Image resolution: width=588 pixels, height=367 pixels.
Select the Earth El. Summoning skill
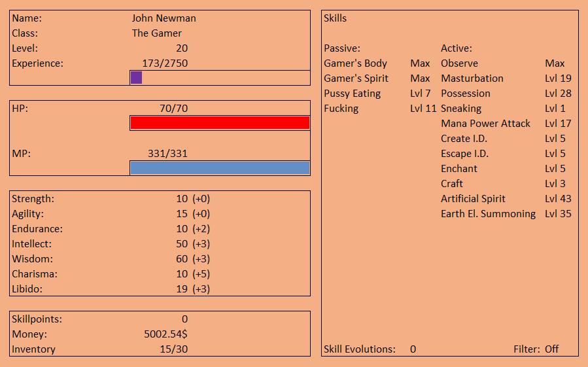(488, 213)
